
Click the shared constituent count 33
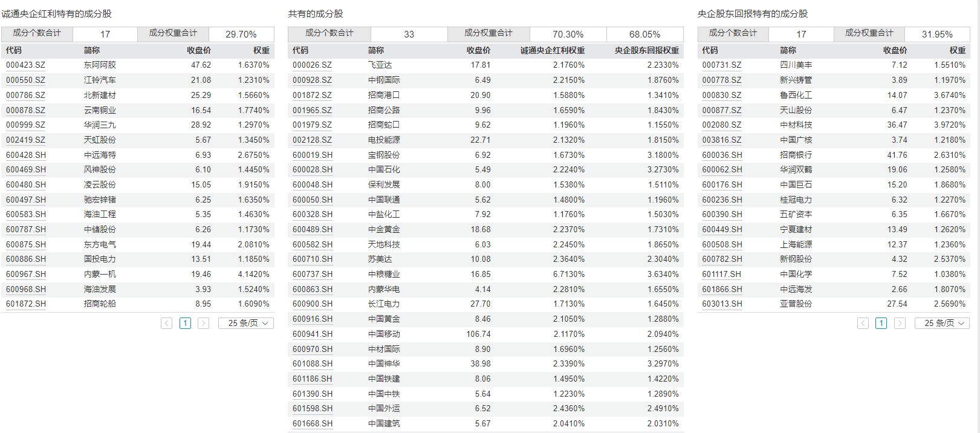[409, 34]
